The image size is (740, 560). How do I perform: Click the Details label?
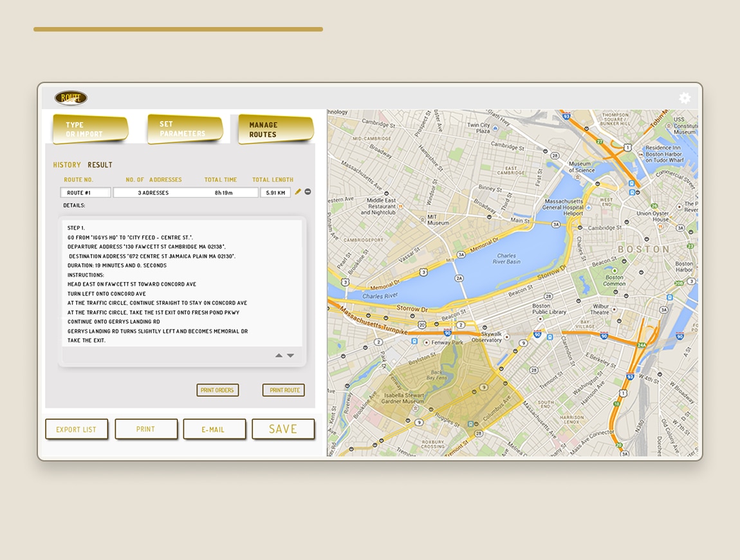point(74,205)
